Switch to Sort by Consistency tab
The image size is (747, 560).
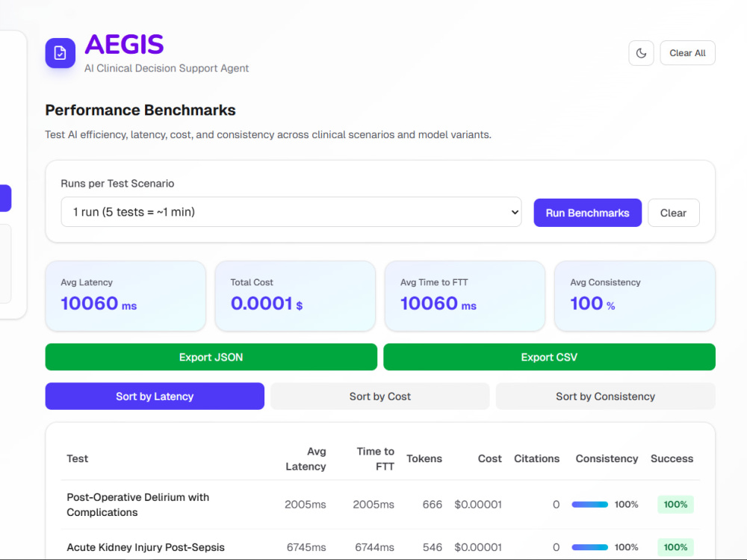606,396
